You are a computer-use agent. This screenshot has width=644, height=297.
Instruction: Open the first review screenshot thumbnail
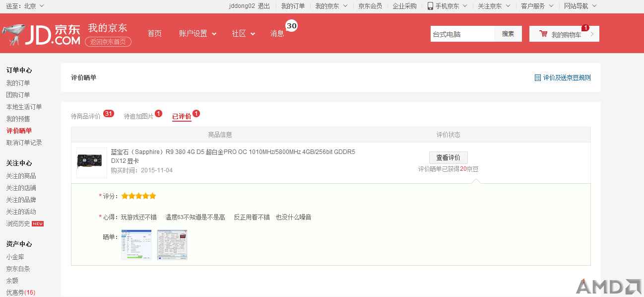point(136,244)
